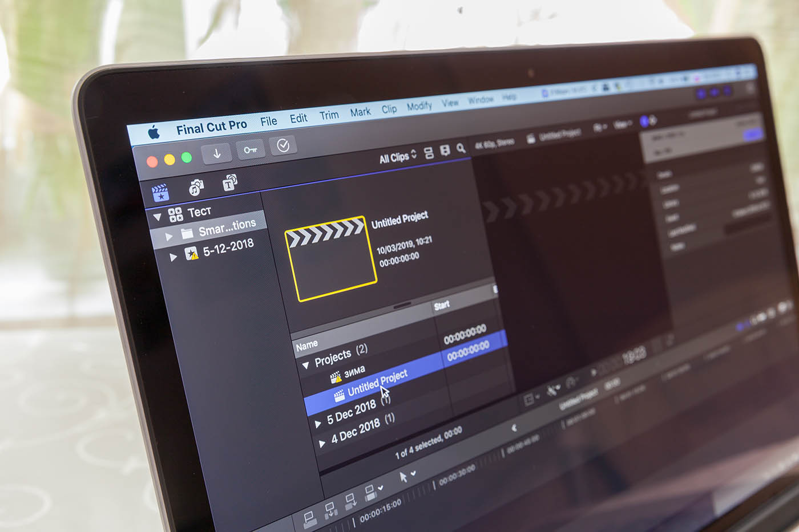The height and width of the screenshot is (532, 799).
Task: Open the Keyword Editor key icon
Action: point(251,149)
